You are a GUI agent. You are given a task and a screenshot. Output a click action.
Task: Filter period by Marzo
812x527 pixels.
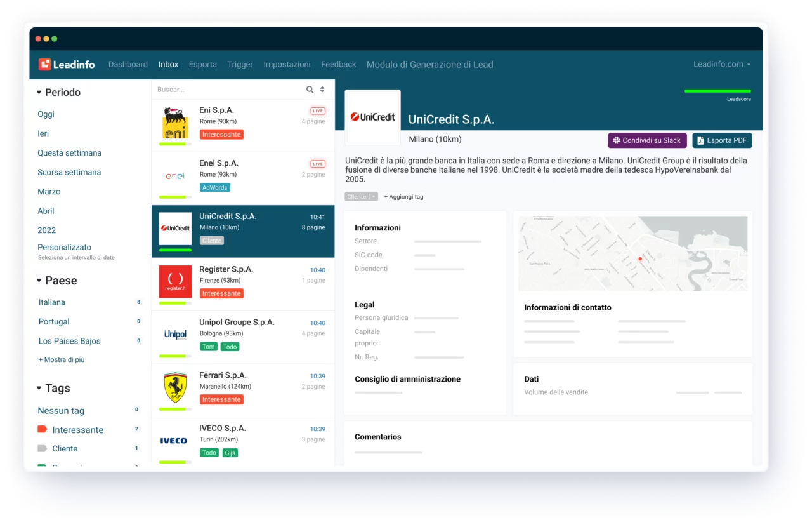pos(49,192)
